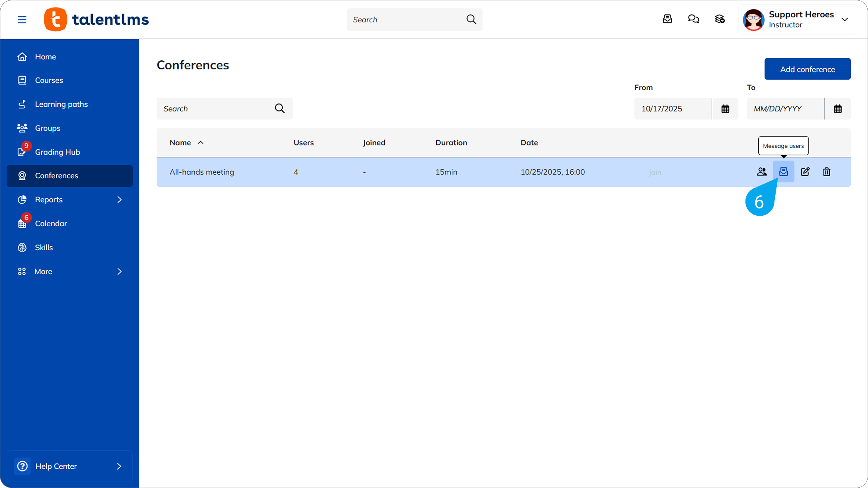This screenshot has width=868, height=488.
Task: Open conference users list icon
Action: pyautogui.click(x=761, y=172)
